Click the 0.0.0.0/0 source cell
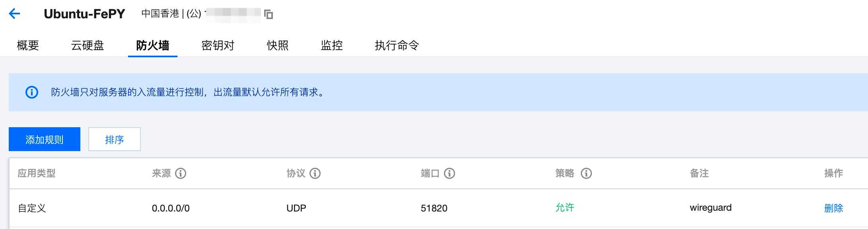868x229 pixels. tap(171, 208)
